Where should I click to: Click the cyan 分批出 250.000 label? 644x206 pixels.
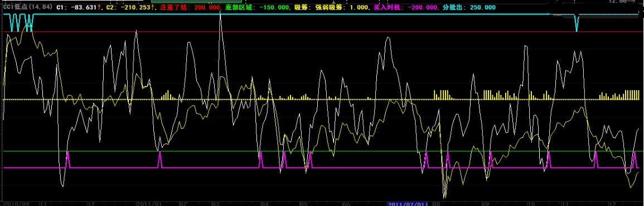click(469, 7)
